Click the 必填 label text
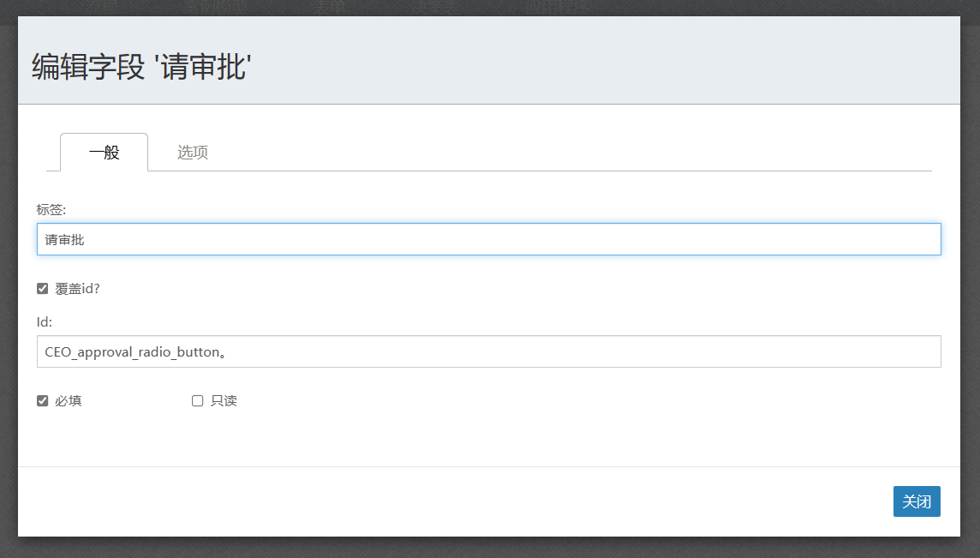 pyautogui.click(x=69, y=400)
